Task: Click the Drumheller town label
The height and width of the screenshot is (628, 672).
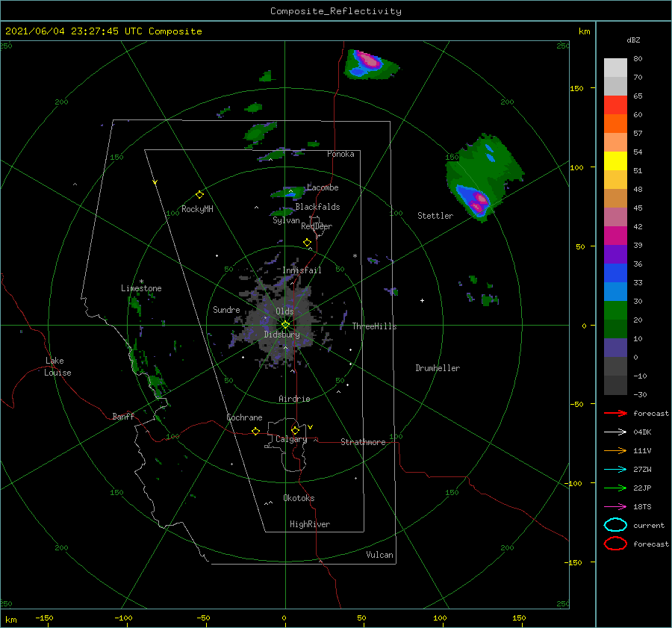Action: pyautogui.click(x=438, y=368)
